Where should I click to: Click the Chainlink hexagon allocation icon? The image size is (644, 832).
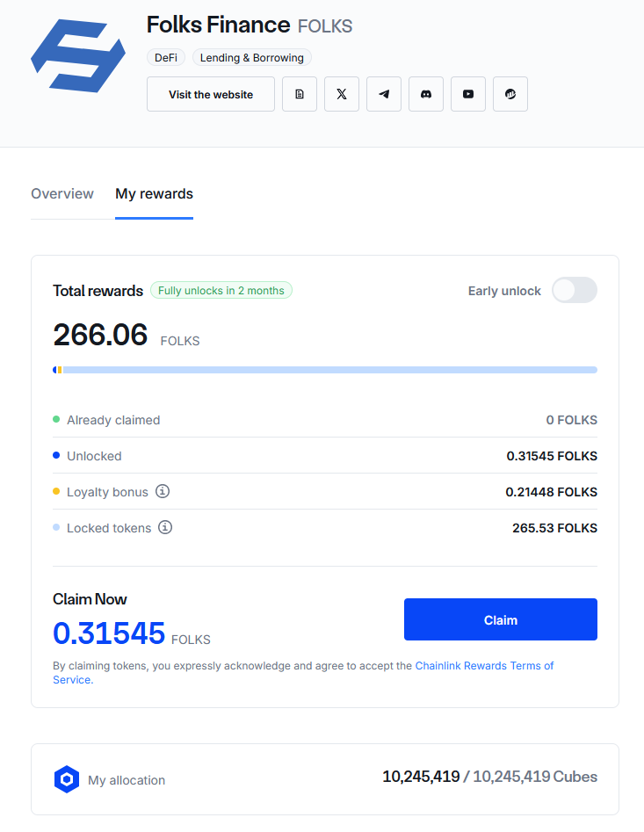pos(67,779)
